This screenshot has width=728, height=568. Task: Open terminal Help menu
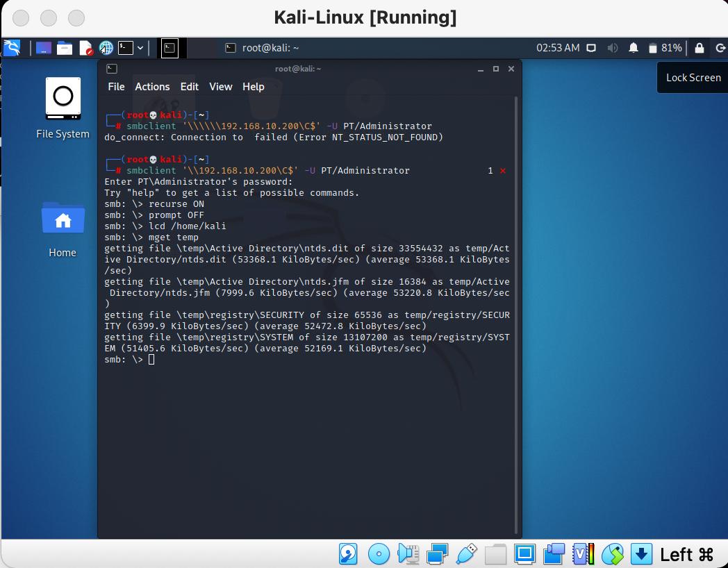pos(254,87)
